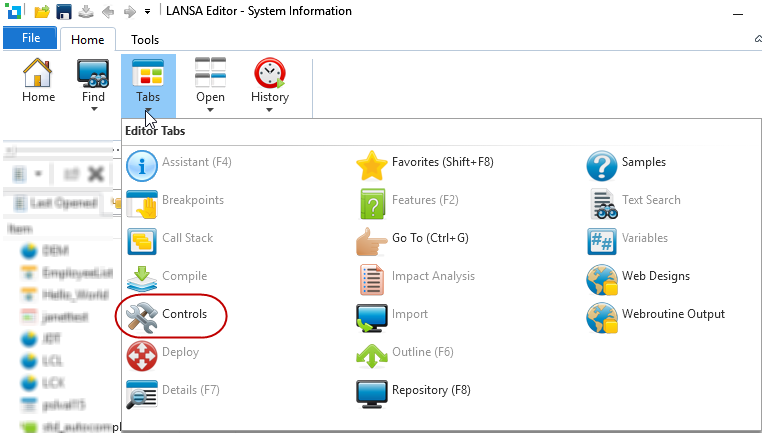The image size is (763, 433).
Task: Click the Back arrow in quick access toolbar
Action: click(108, 11)
